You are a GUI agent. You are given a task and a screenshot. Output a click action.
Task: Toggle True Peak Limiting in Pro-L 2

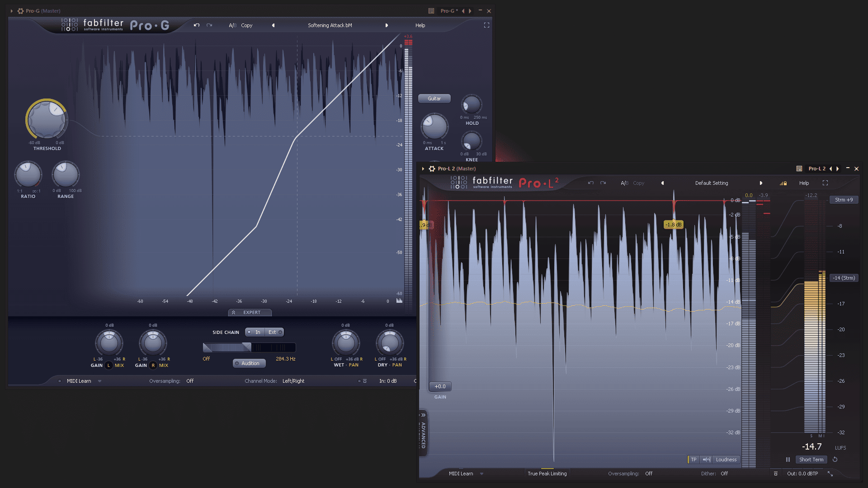point(547,474)
